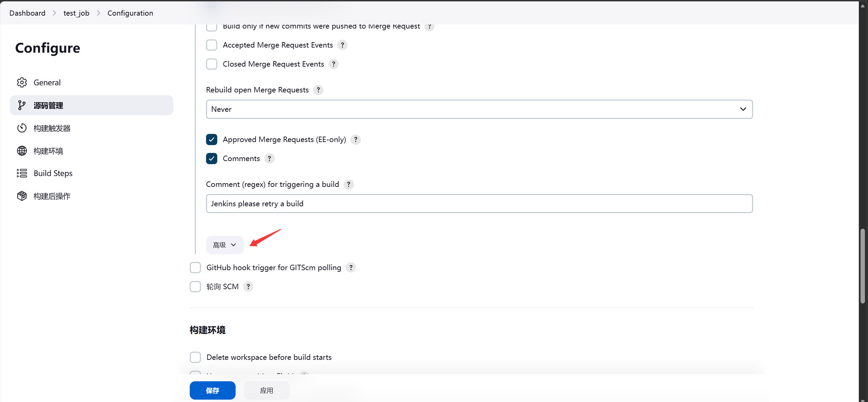Click the General gear icon
868x402 pixels.
tap(22, 83)
